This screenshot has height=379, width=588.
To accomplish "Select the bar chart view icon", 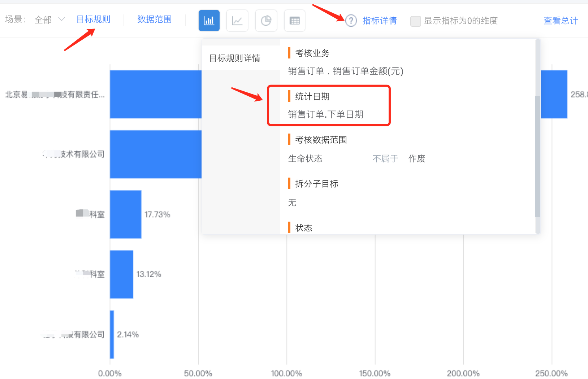I will [209, 21].
